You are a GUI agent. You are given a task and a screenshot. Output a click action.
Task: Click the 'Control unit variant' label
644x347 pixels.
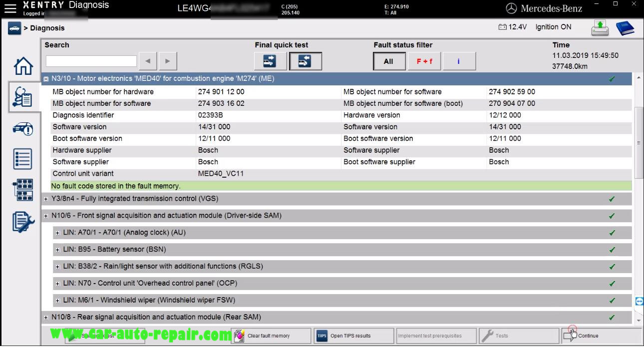click(83, 174)
